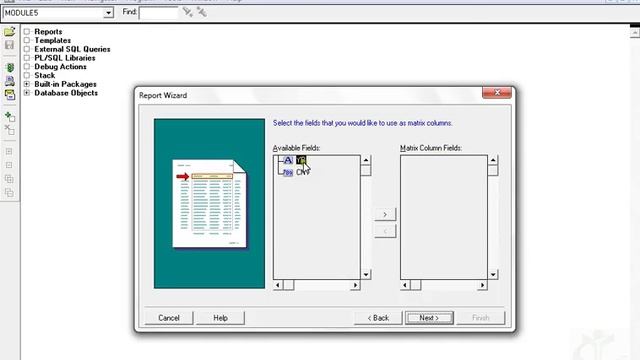Image resolution: width=640 pixels, height=360 pixels.
Task: Click the Expand icon in left toolbar
Action: point(9,152)
